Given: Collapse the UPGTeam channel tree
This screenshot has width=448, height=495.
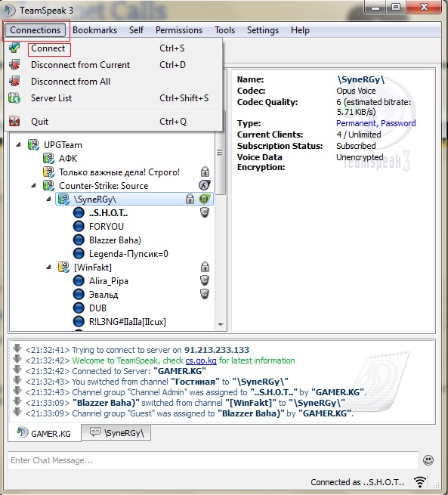Looking at the screenshot, I should [18, 144].
